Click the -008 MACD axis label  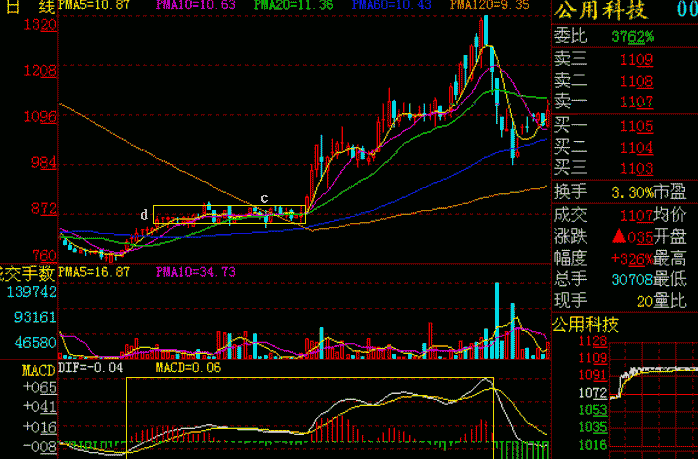(40, 446)
